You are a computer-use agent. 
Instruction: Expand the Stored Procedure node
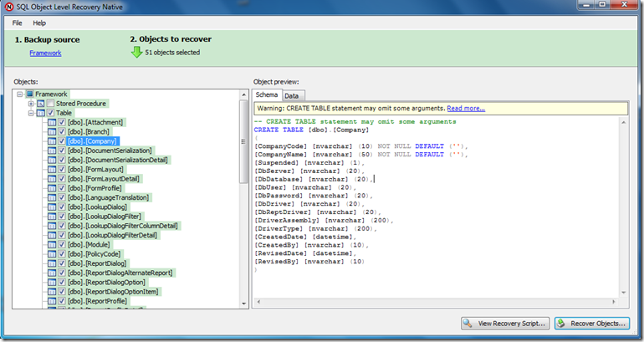click(x=30, y=103)
